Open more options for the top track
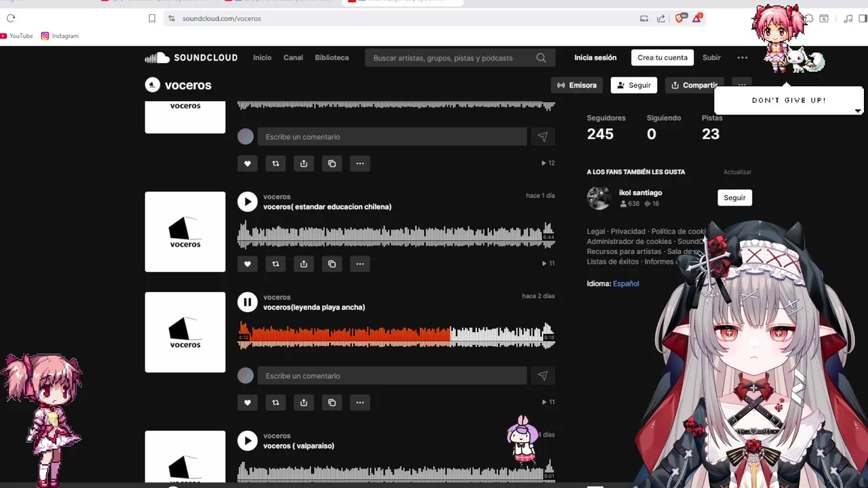This screenshot has width=868, height=488. point(360,163)
